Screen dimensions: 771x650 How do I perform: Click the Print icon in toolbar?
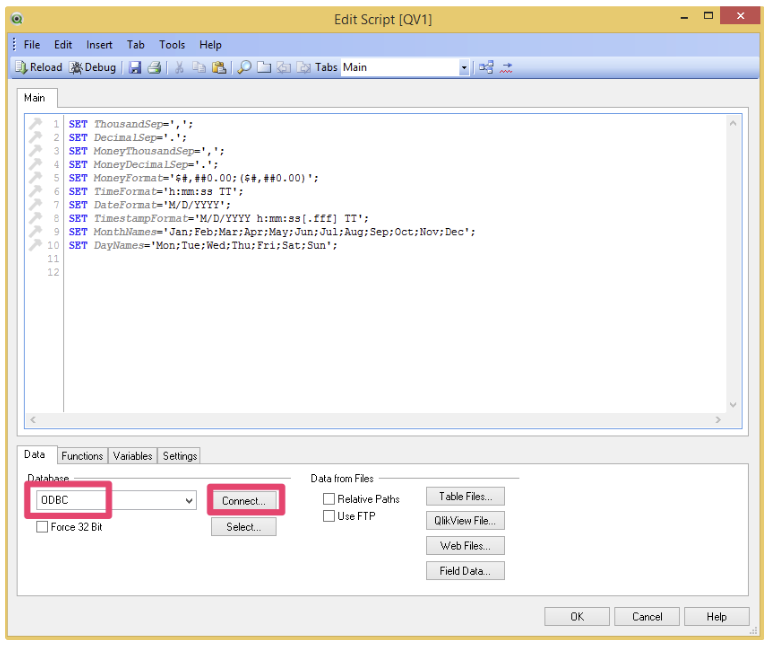(154, 68)
